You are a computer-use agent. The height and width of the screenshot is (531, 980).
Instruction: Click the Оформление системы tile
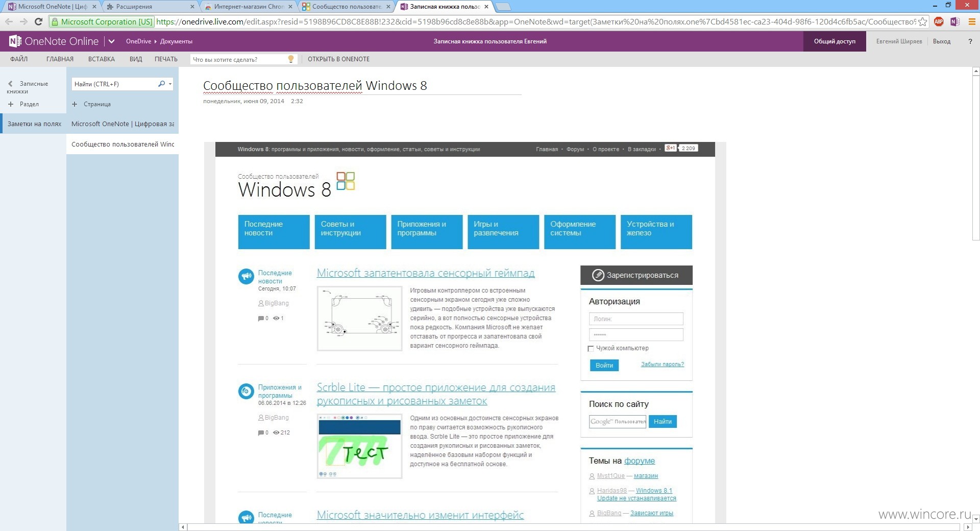coord(580,232)
